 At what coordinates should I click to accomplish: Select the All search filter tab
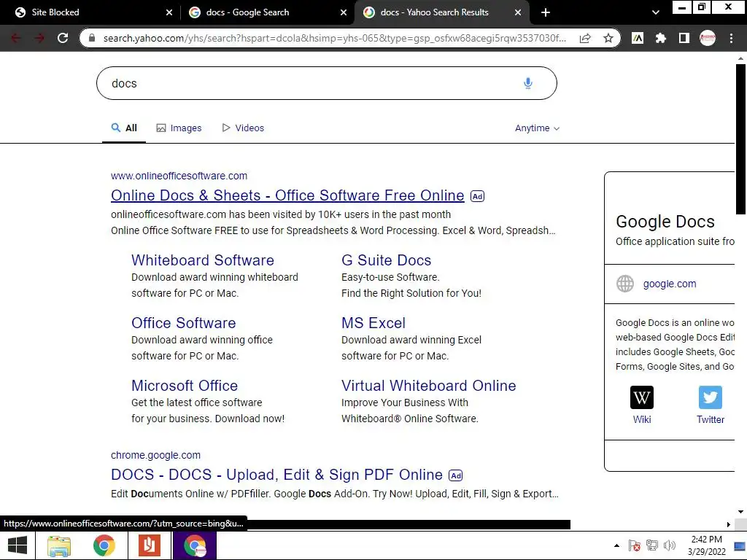(x=124, y=128)
